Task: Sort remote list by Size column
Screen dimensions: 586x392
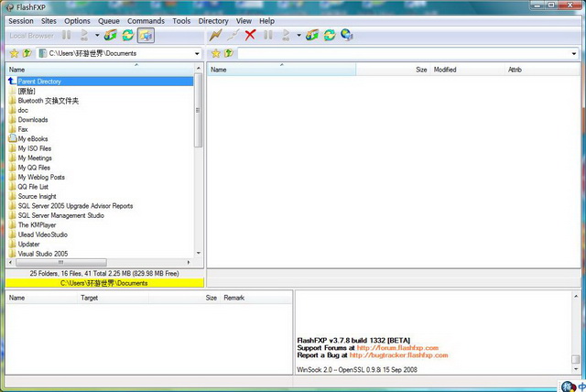Action: coord(393,70)
